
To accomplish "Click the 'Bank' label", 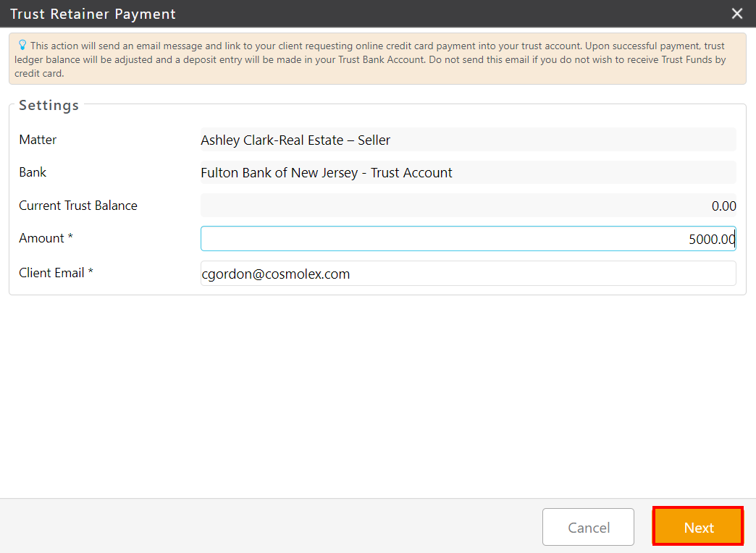I will [33, 172].
